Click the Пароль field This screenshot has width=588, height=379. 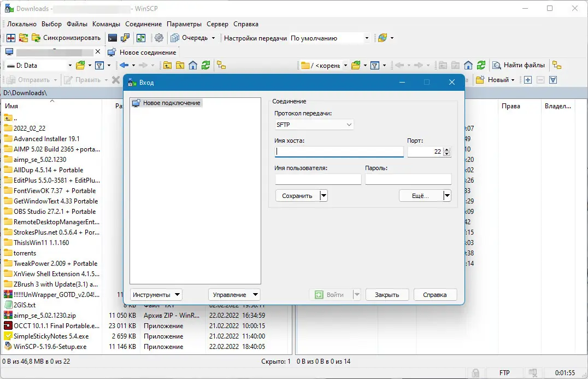click(408, 179)
